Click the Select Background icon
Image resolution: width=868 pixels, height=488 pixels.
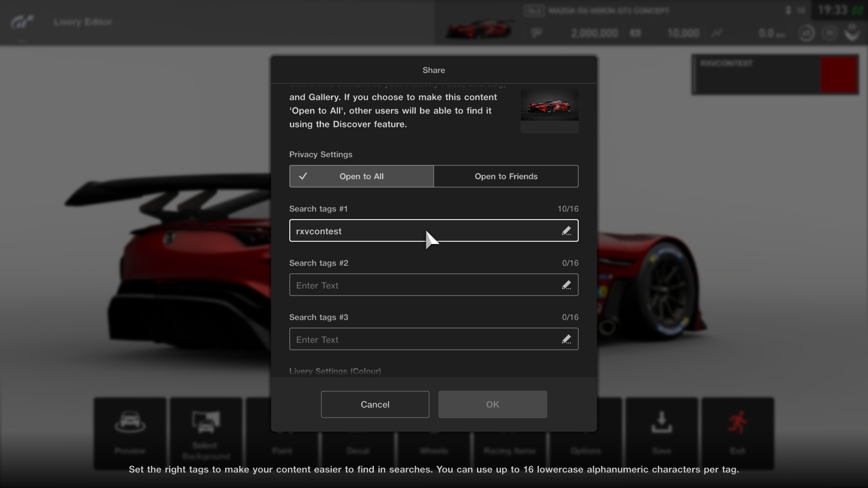point(206,422)
